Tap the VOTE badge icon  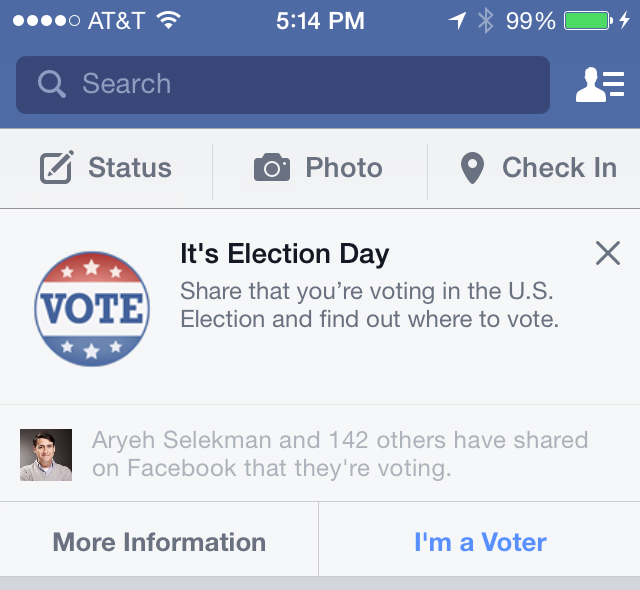91,309
